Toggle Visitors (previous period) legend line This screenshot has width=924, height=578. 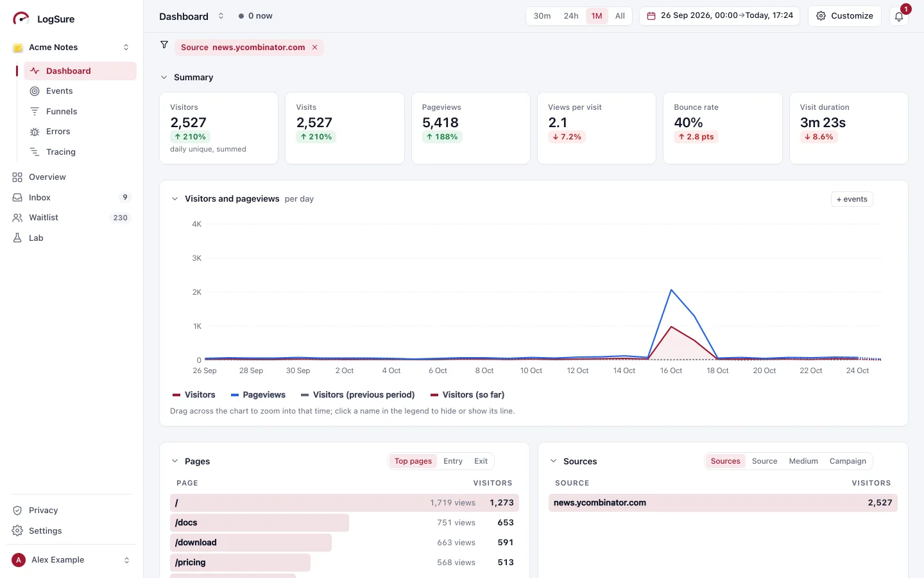(357, 395)
